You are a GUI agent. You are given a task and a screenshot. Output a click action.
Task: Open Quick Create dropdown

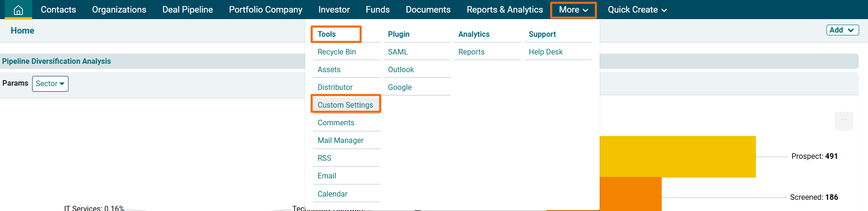pyautogui.click(x=637, y=10)
